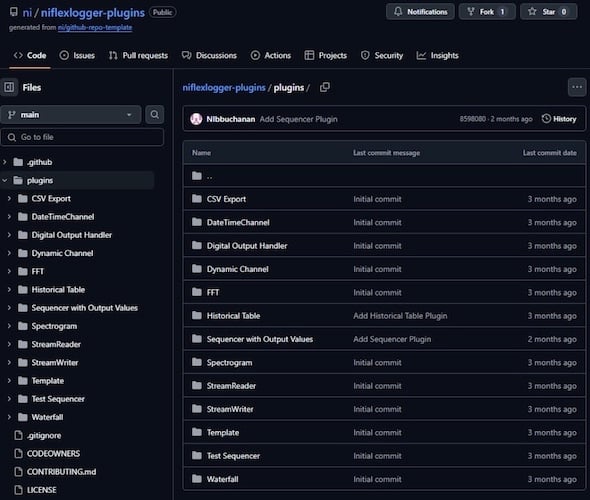
Task: Open CONTRIBUTING.md file in tree
Action: pos(61,472)
